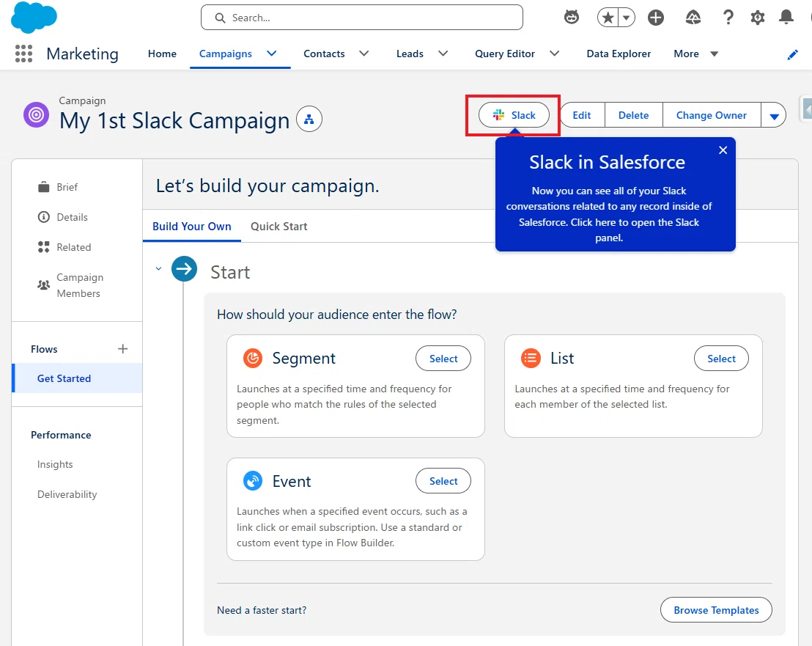View campaign hierarchy icon beside title
The height and width of the screenshot is (646, 812).
click(309, 119)
